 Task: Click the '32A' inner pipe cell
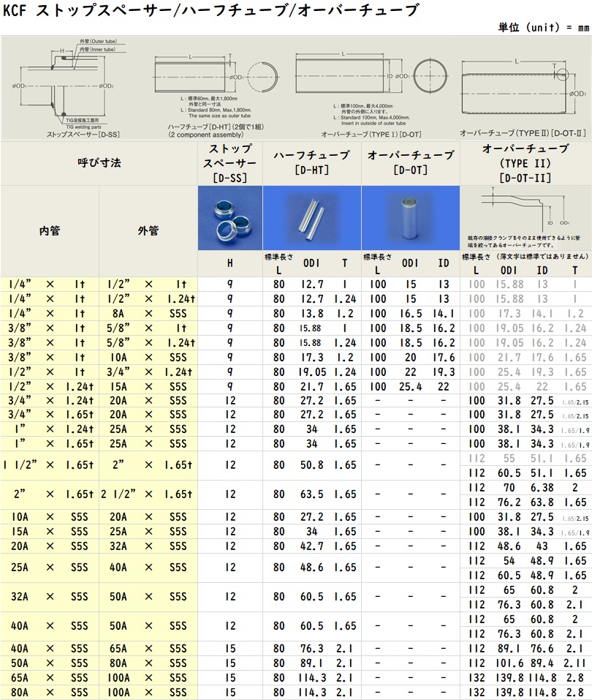[x=20, y=597]
